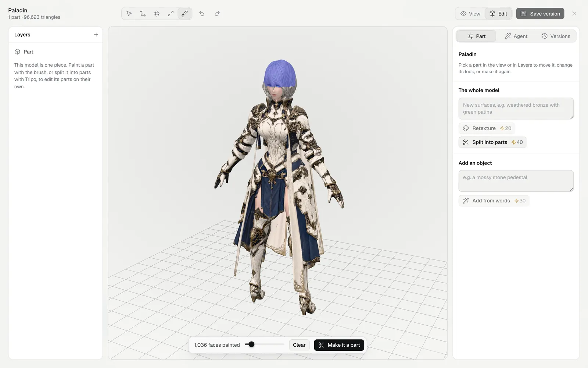Select the pointer selection tool
The height and width of the screenshot is (368, 588).
pyautogui.click(x=129, y=14)
